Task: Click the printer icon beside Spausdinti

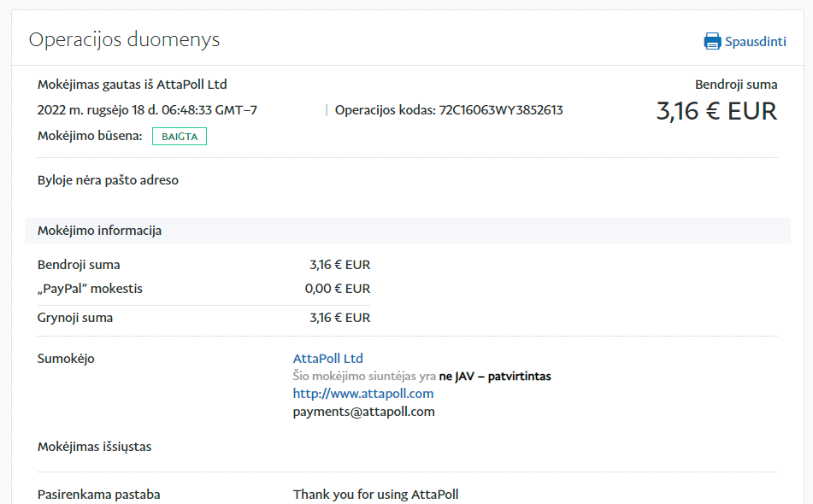Action: 712,41
